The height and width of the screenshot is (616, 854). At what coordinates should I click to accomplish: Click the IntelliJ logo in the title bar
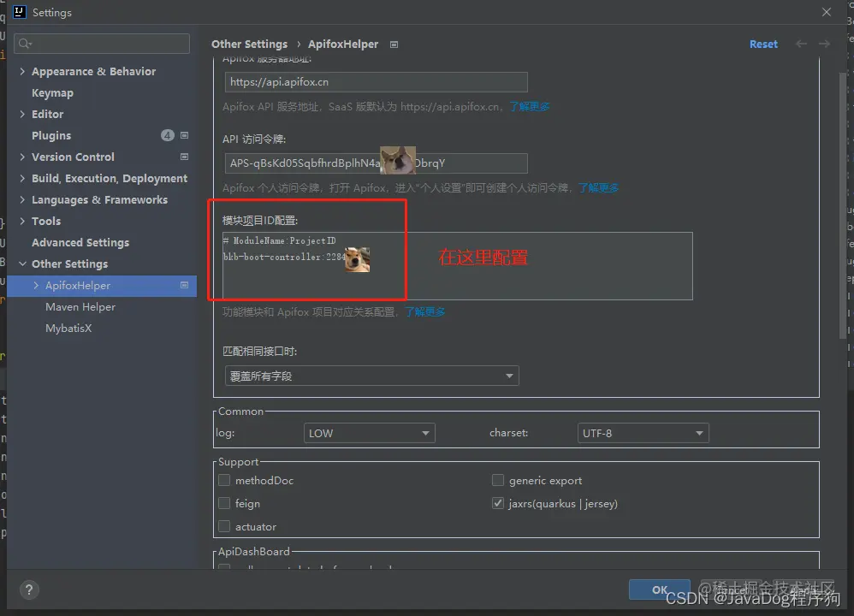click(20, 12)
